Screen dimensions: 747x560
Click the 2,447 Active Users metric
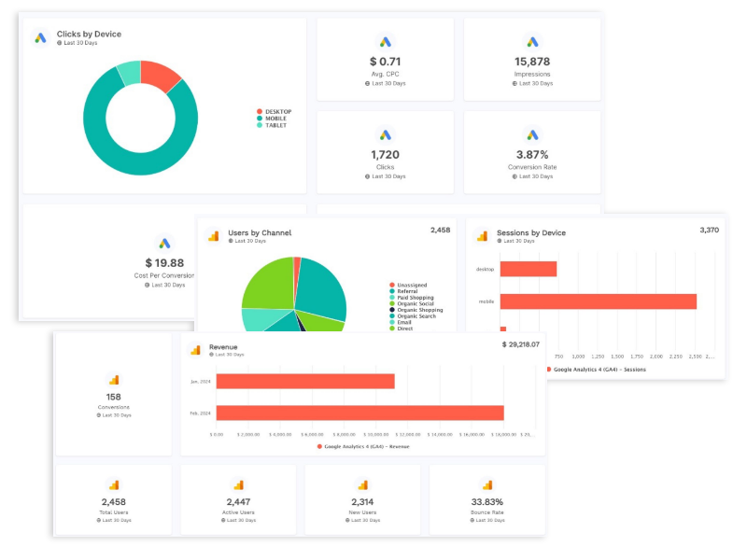(238, 502)
